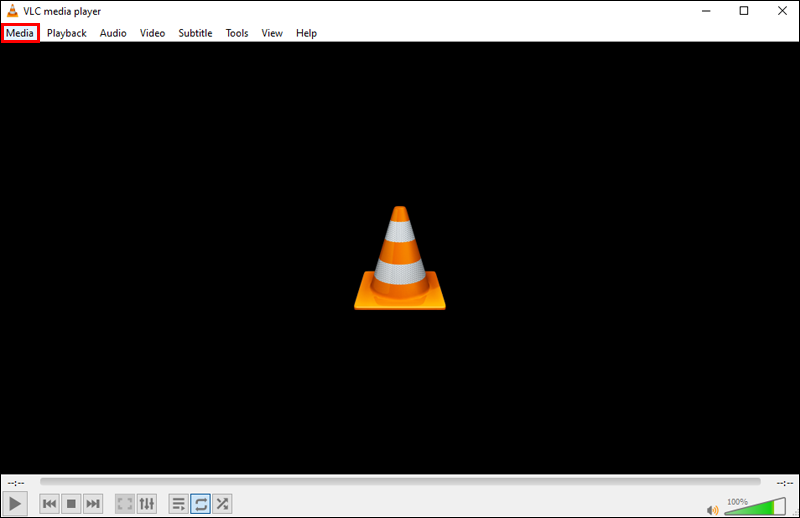
Task: Toggle the playlist view
Action: pos(179,504)
